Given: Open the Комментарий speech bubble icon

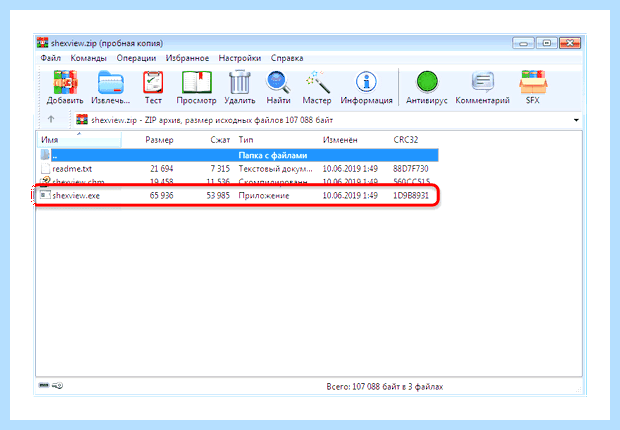Looking at the screenshot, I should click(482, 82).
